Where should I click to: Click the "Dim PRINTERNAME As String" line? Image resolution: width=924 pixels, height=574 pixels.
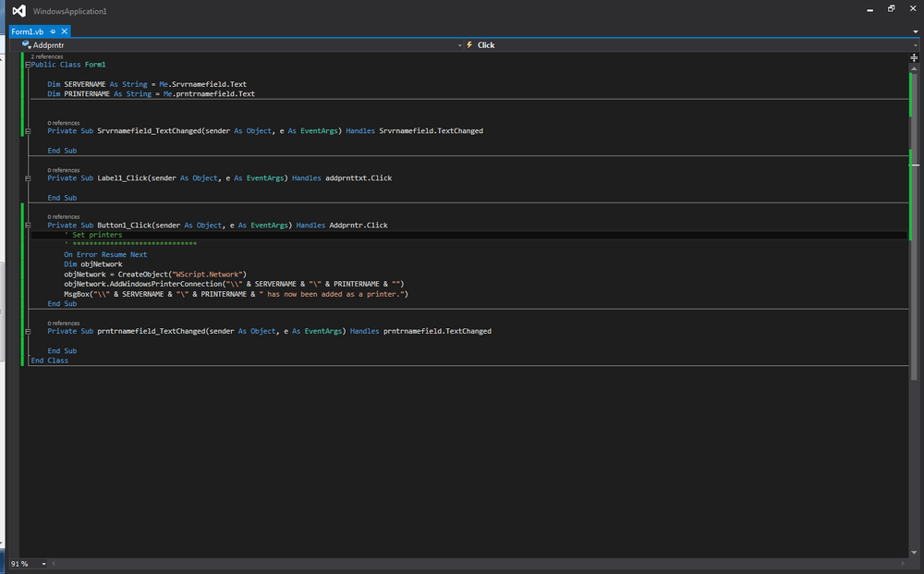click(151, 93)
